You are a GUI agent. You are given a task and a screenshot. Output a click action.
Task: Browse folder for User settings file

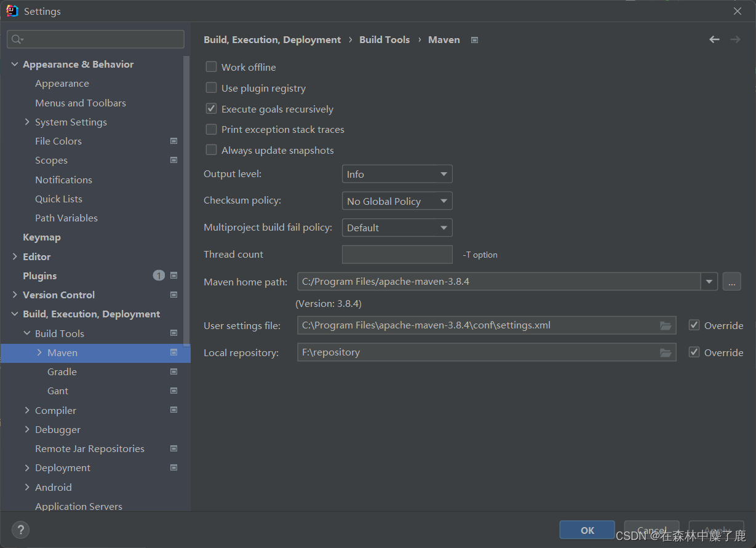point(666,325)
